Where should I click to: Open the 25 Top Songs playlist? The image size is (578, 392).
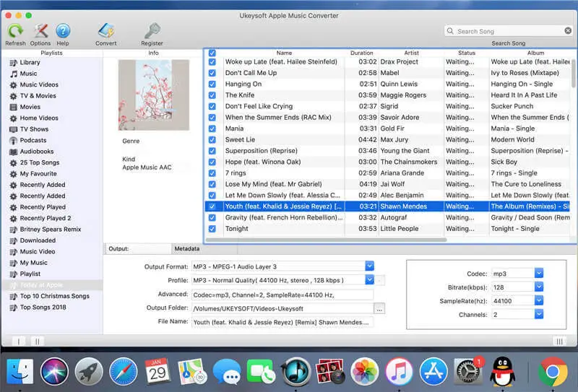click(x=40, y=162)
